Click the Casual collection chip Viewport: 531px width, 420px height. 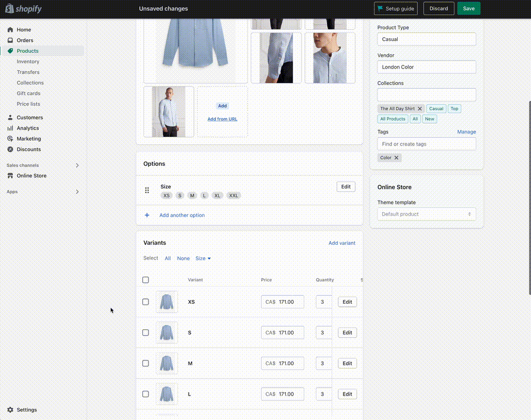pyautogui.click(x=436, y=108)
